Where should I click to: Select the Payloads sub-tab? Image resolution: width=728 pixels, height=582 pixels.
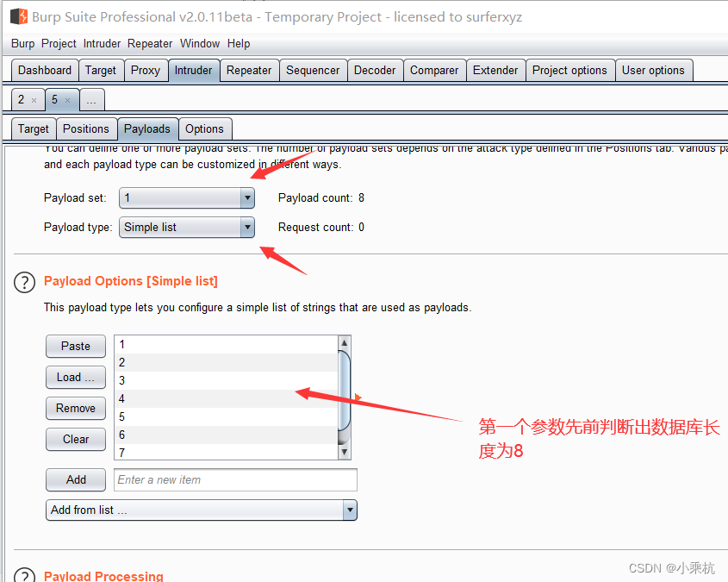(147, 128)
